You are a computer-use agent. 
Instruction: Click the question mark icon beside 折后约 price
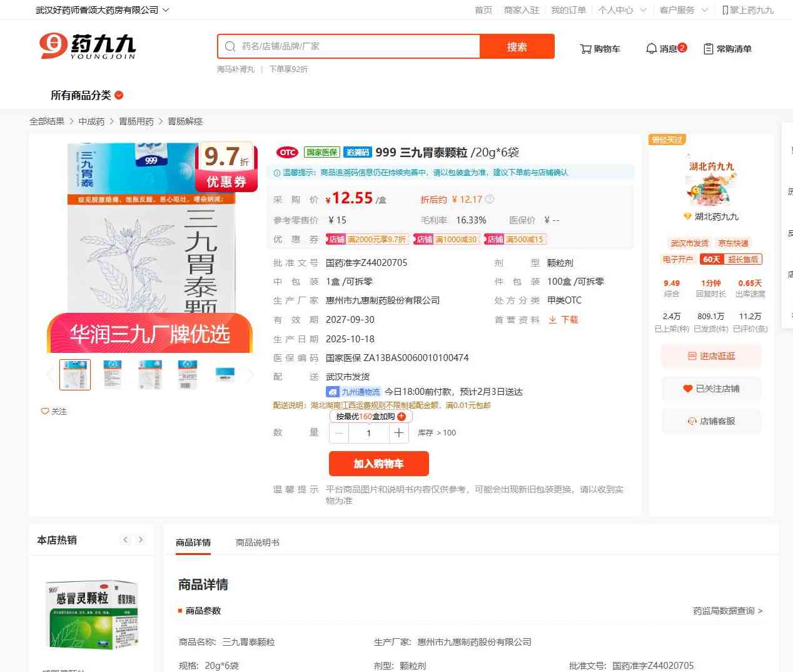[490, 199]
